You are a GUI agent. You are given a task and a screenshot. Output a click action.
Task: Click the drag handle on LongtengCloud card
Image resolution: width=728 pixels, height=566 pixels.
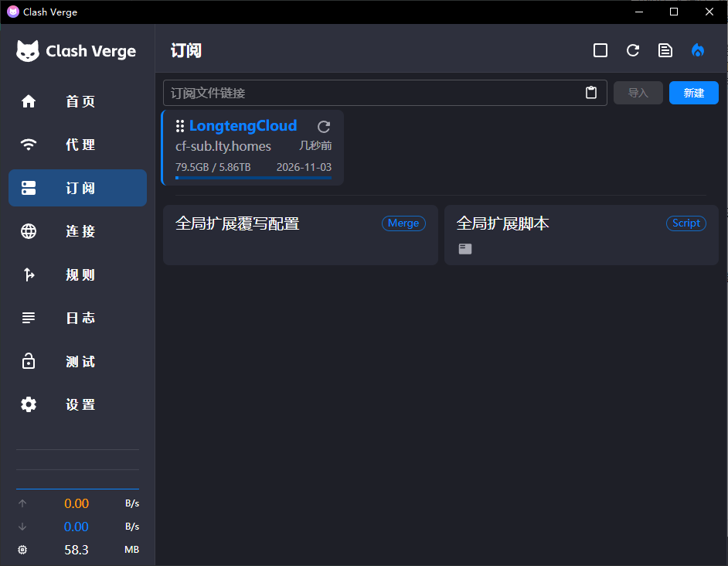[179, 126]
